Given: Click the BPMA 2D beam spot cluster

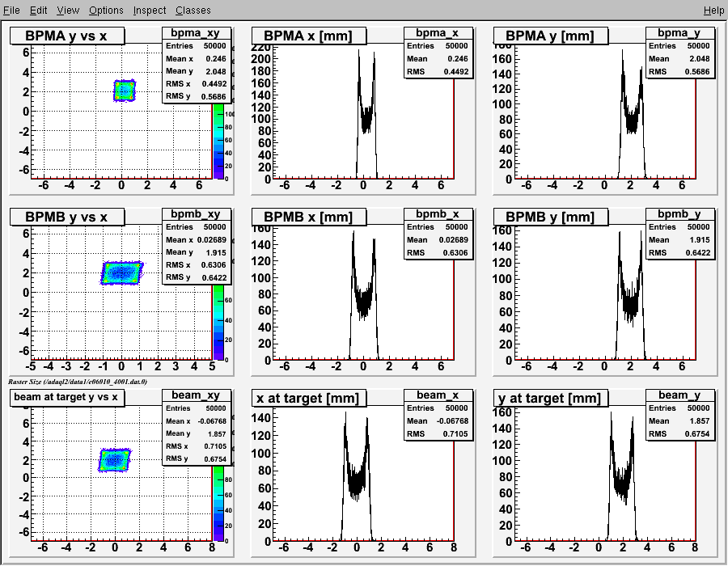Looking at the screenshot, I should 125,91.
